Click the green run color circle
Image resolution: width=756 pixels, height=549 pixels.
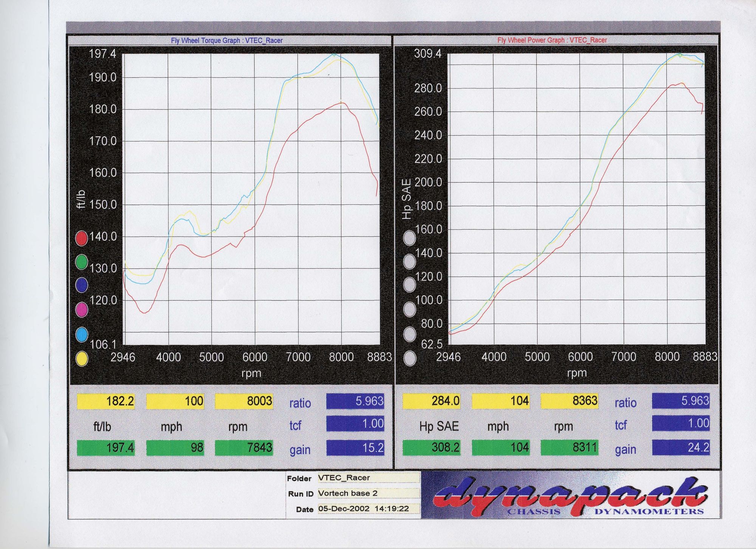(82, 262)
